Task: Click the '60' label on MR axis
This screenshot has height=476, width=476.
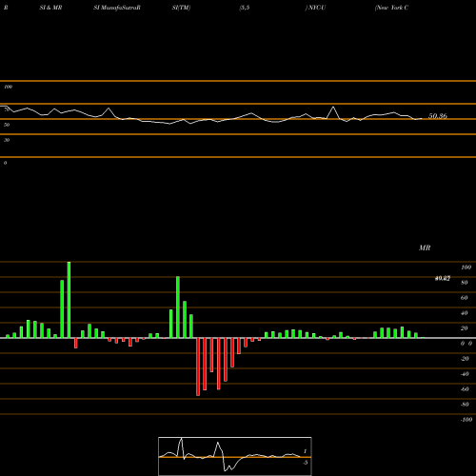Action: [465, 298]
